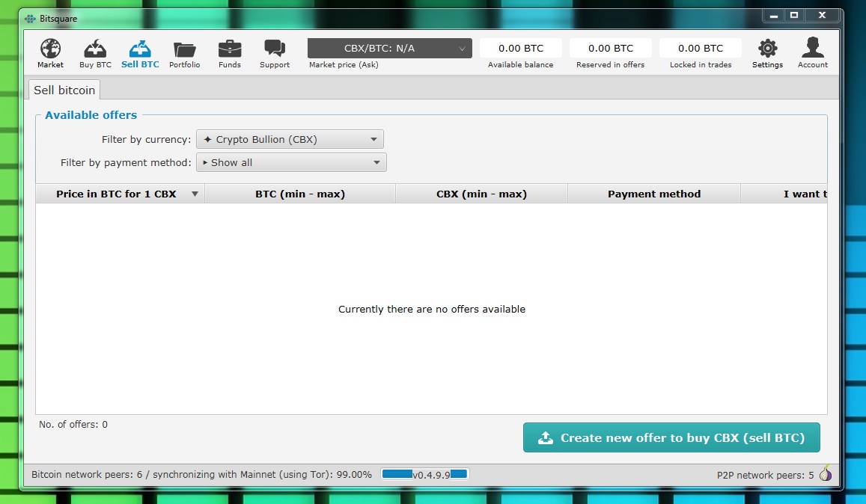Maximize the Bitsquare window
Viewport: 866px width, 504px height.
(x=793, y=16)
